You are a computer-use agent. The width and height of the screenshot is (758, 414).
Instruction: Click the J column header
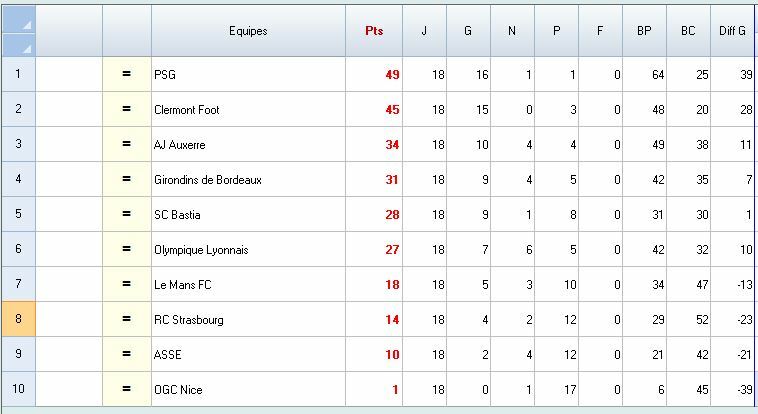click(x=424, y=31)
